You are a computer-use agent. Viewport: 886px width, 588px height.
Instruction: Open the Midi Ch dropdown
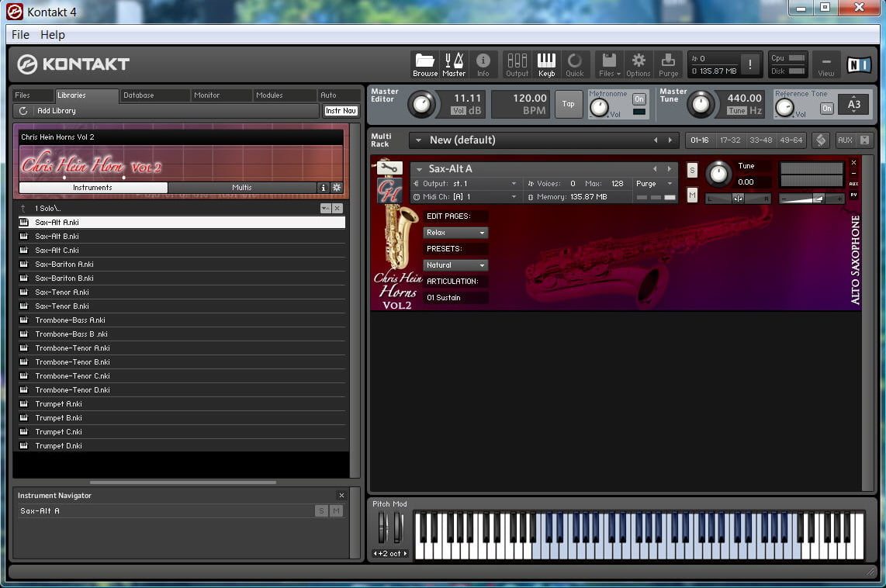[x=465, y=197]
